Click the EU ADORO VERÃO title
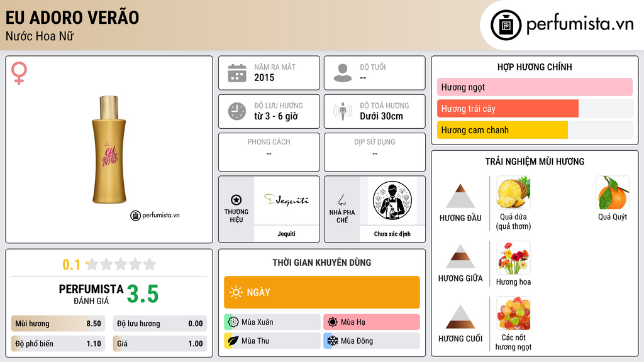The width and height of the screenshot is (644, 362). coord(72,18)
